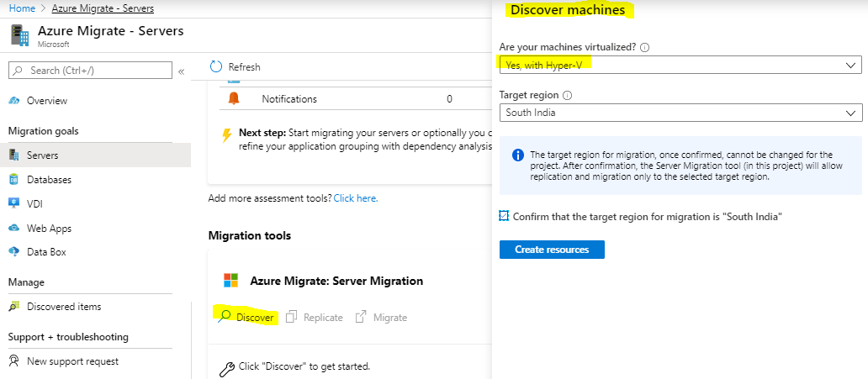Image resolution: width=868 pixels, height=379 pixels.
Task: Click the Discover machines panel title
Action: (x=568, y=10)
